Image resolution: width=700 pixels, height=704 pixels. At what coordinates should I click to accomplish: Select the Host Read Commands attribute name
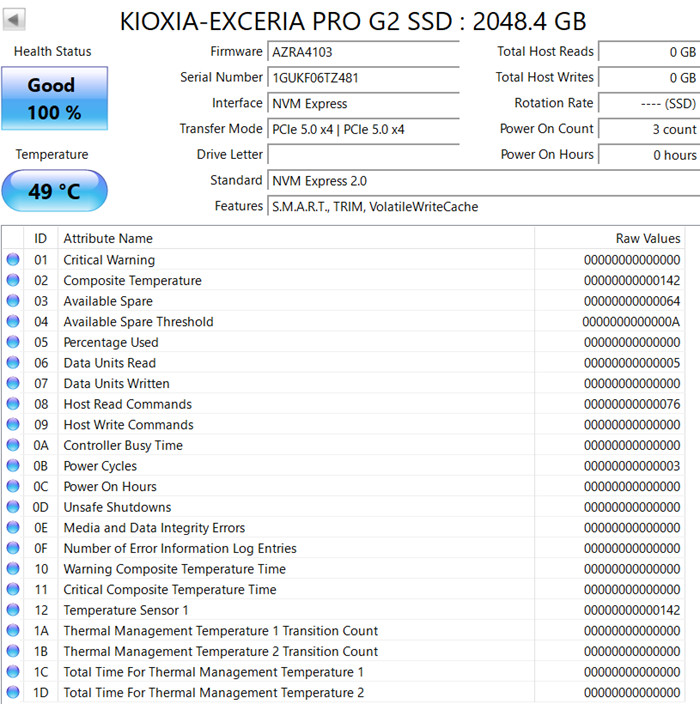click(x=128, y=404)
